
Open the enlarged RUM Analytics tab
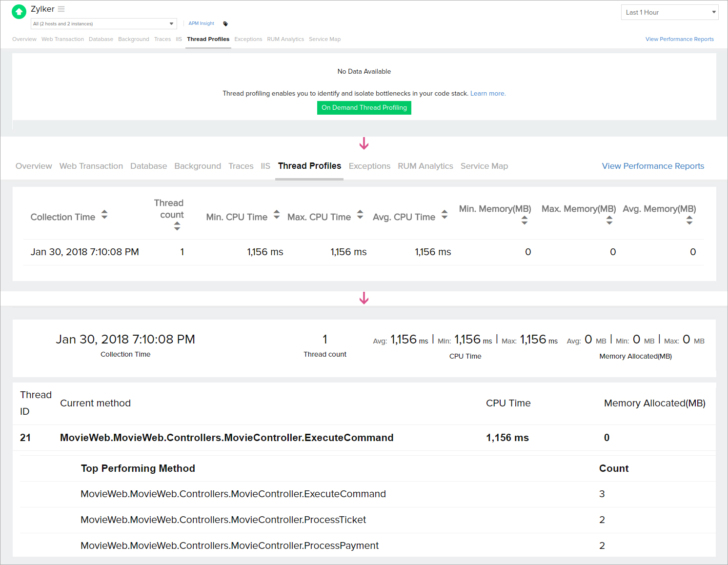pyautogui.click(x=425, y=166)
